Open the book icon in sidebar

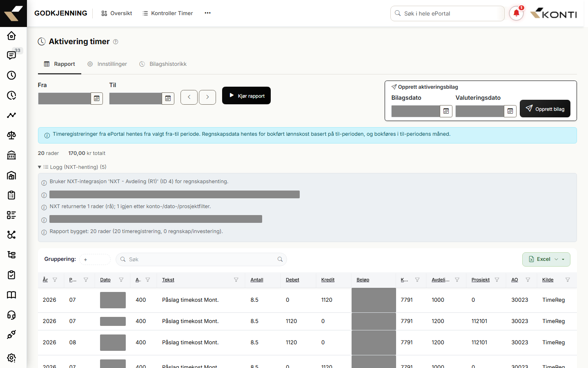[11, 295]
